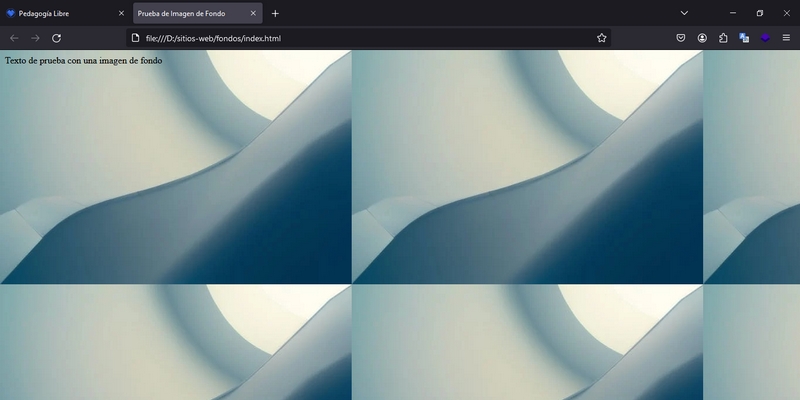Expand the list all tabs chevron

pyautogui.click(x=684, y=13)
